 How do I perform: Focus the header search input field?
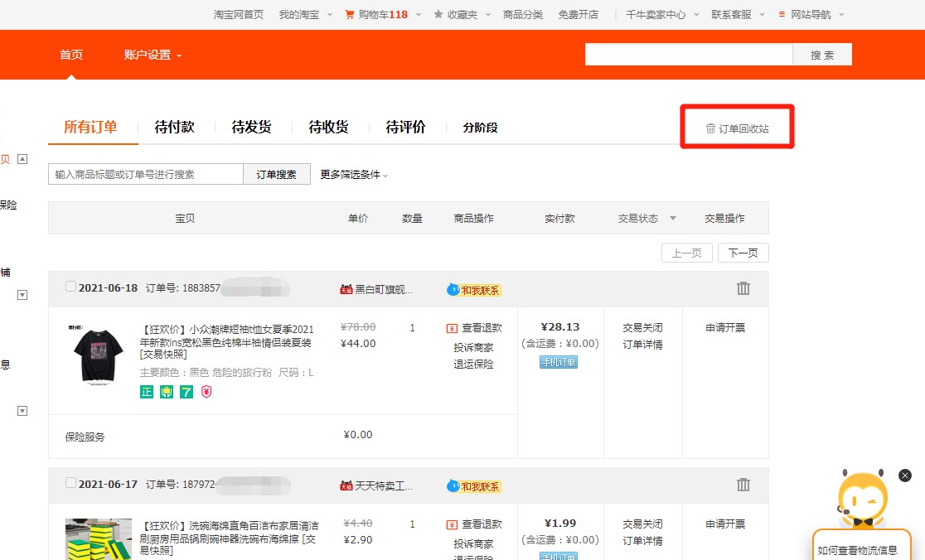[689, 54]
